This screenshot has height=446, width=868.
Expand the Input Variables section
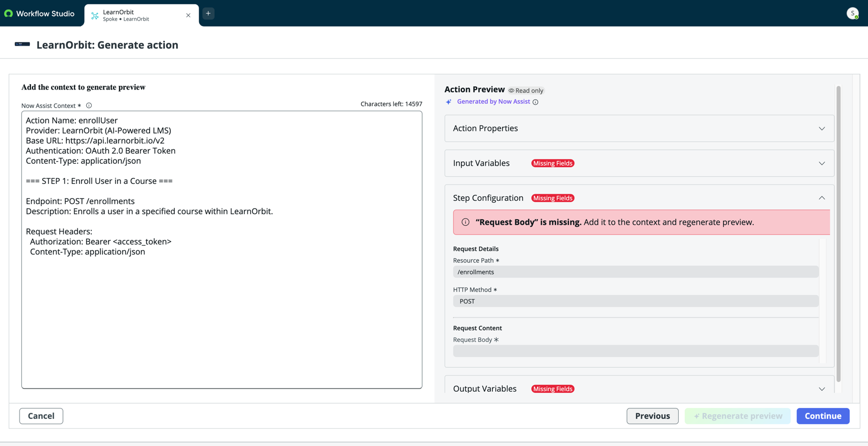[x=639, y=163]
